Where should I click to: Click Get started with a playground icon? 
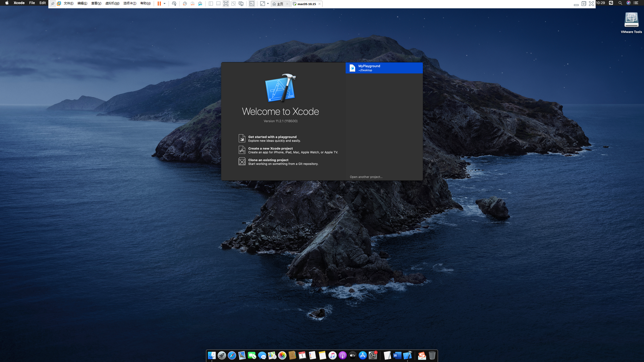tap(242, 138)
